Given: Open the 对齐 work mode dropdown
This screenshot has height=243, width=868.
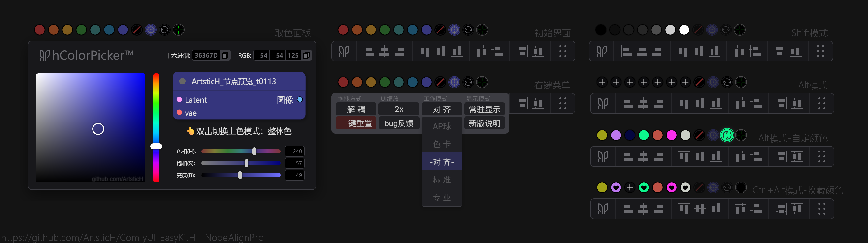Looking at the screenshot, I should click(x=442, y=109).
